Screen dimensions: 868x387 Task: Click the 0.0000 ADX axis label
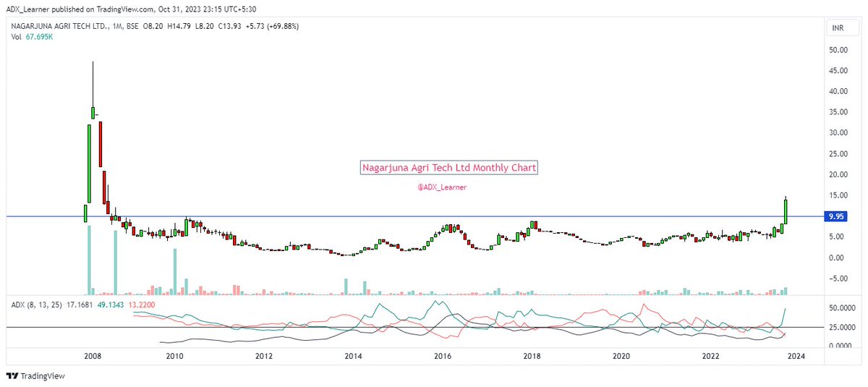(841, 346)
